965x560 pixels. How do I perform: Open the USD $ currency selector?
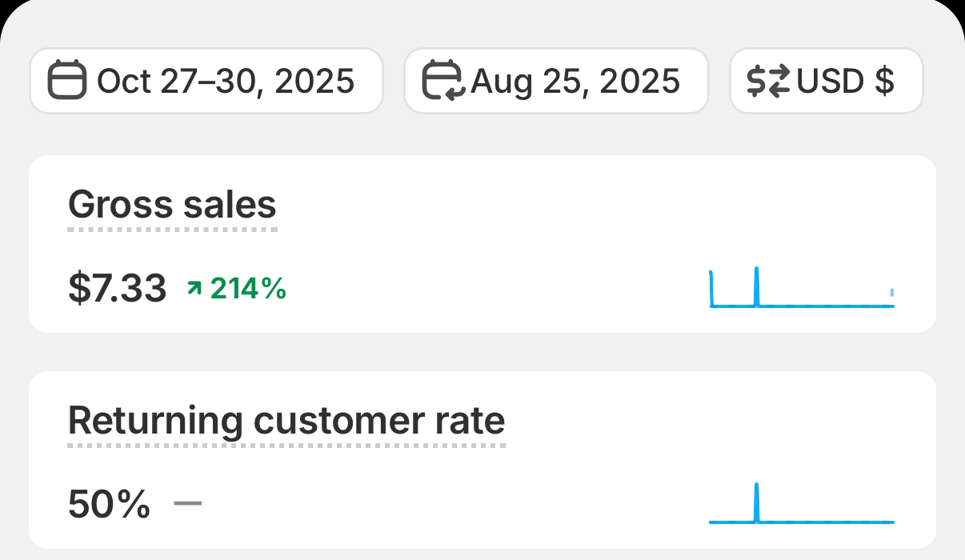827,81
